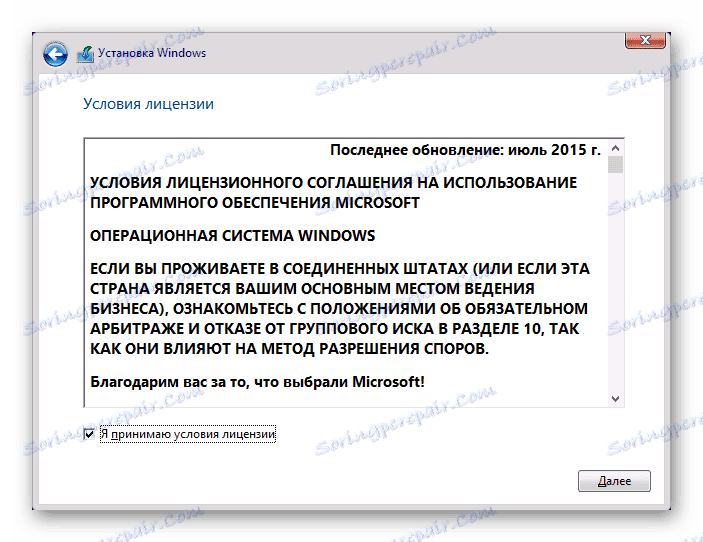Click the blue back arrow button

pyautogui.click(x=56, y=55)
